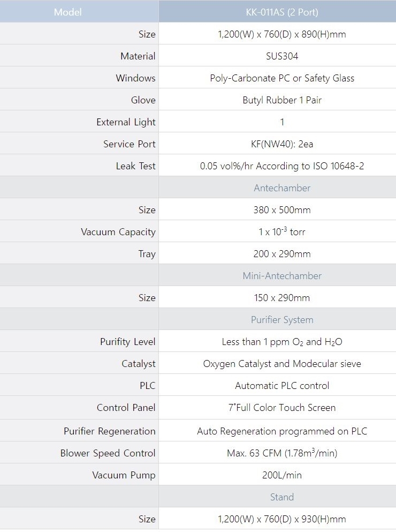Click the KK-011AS (2 Port) header
Screen dimensions: 396x532
[x=282, y=12]
